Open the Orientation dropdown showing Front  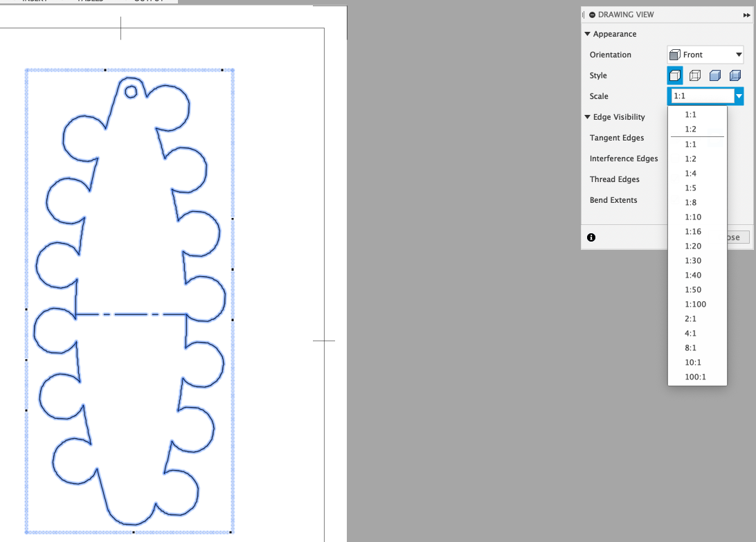pos(705,55)
